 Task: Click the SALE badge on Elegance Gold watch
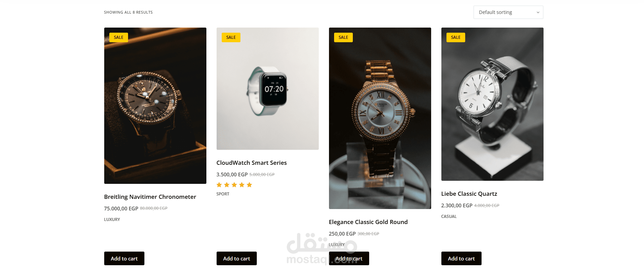[x=343, y=37]
